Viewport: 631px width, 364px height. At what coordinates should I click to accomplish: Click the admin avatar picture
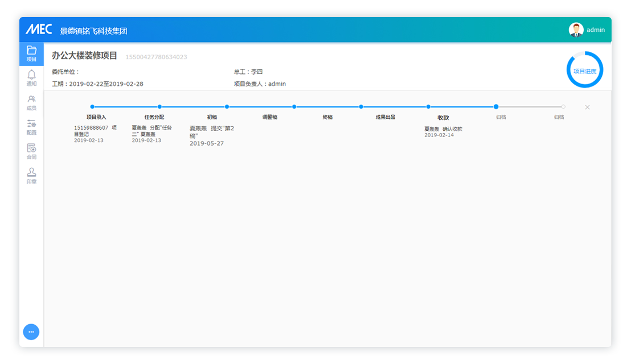pyautogui.click(x=576, y=30)
